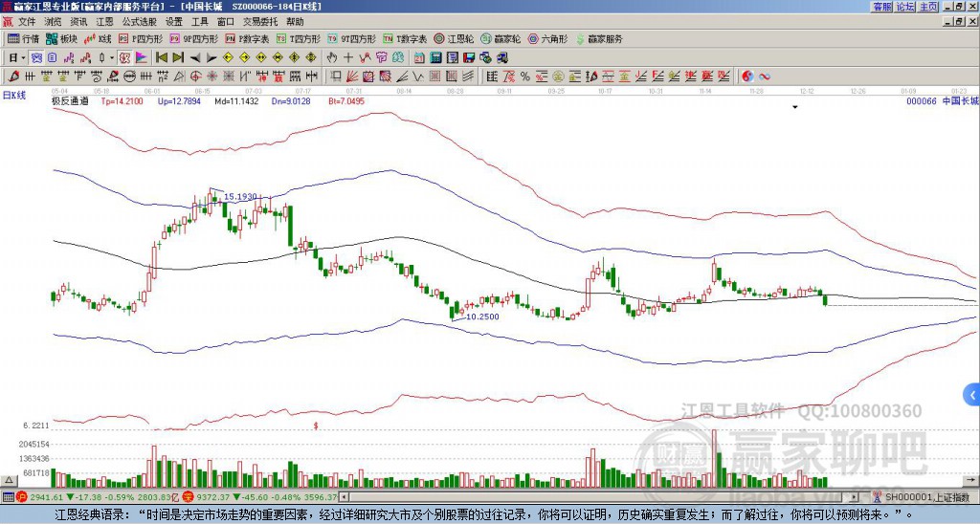Click the floppy disk save icon
This screenshot has width=980, height=524.
(469, 58)
